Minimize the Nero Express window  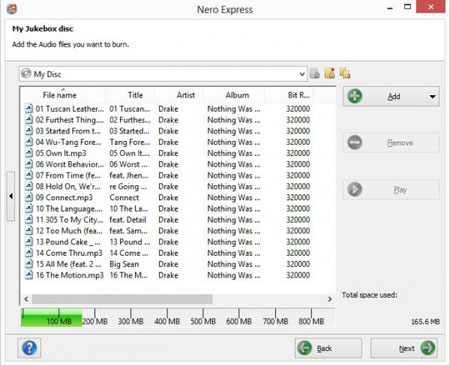390,7
